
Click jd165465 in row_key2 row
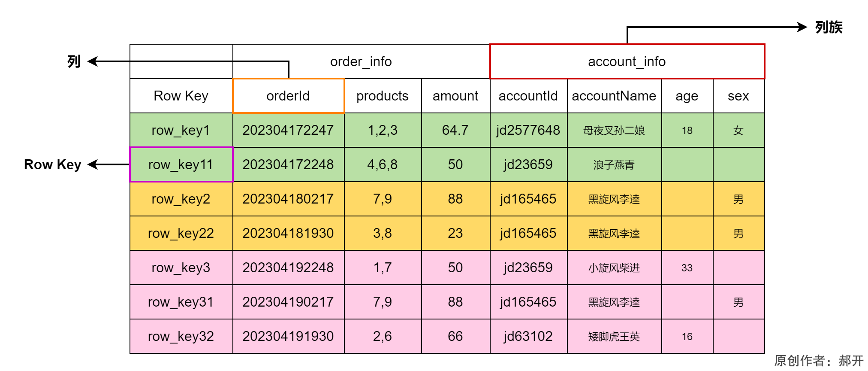[x=528, y=199]
